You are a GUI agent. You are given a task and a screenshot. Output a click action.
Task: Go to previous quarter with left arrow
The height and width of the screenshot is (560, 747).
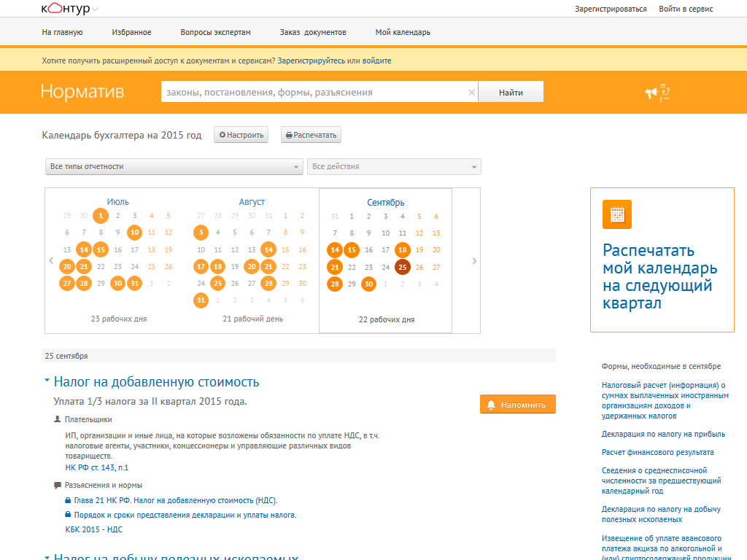52,260
